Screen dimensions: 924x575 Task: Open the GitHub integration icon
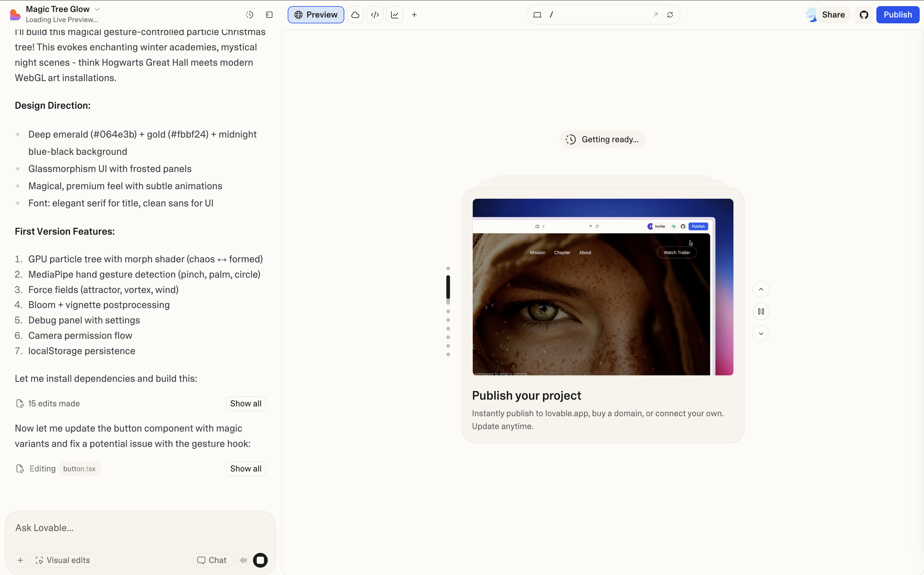pos(864,15)
